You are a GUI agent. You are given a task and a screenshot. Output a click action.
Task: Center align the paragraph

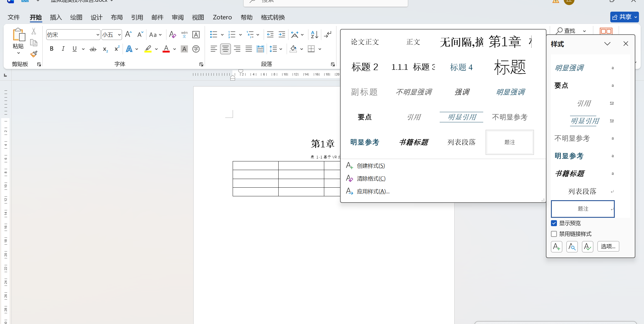click(225, 49)
